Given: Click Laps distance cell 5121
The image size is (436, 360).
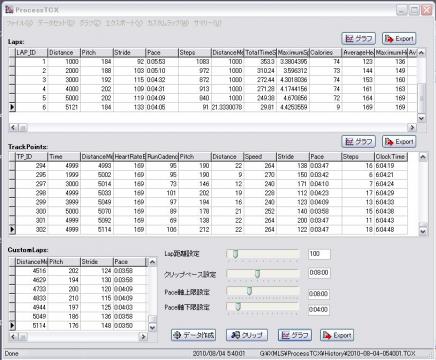Looking at the screenshot, I should [x=64, y=107].
